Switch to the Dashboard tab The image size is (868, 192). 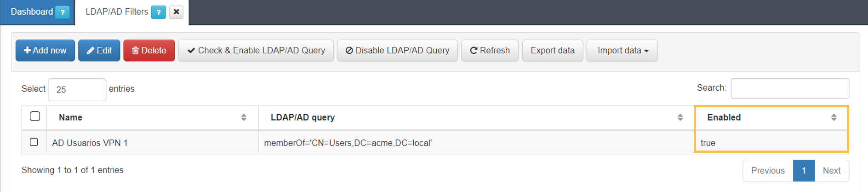coord(31,12)
